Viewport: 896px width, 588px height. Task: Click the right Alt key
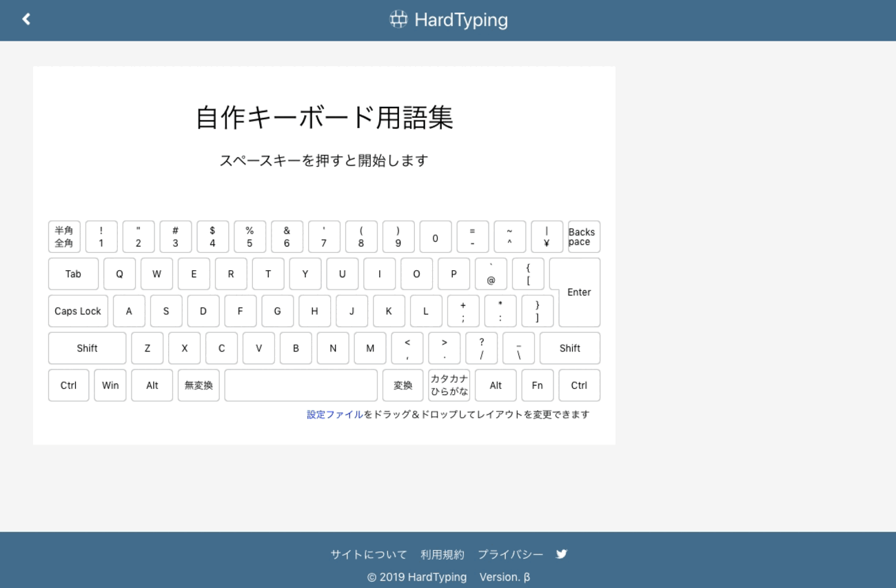[x=496, y=385]
